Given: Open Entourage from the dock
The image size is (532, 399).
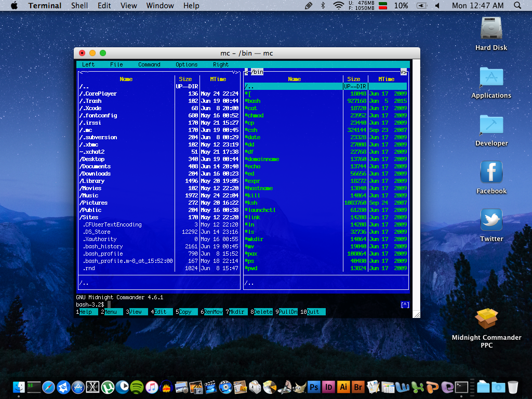Looking at the screenshot, I should (x=447, y=387).
